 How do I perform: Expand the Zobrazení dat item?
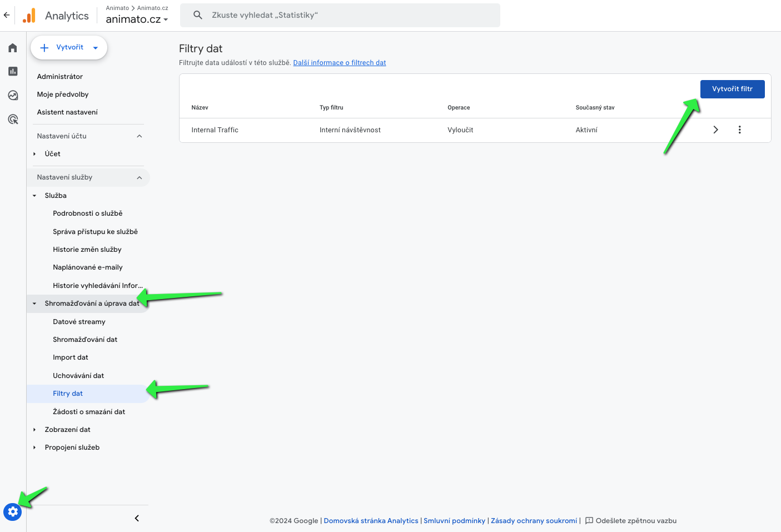point(34,430)
